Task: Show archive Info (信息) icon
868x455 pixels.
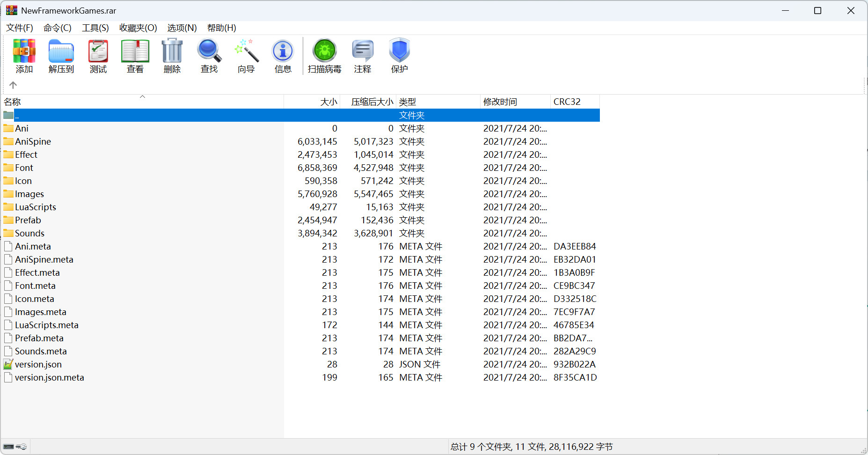Action: [x=283, y=56]
